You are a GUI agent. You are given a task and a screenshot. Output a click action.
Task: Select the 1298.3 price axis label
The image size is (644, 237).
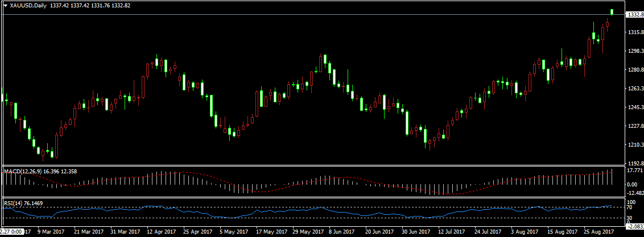[634, 51]
